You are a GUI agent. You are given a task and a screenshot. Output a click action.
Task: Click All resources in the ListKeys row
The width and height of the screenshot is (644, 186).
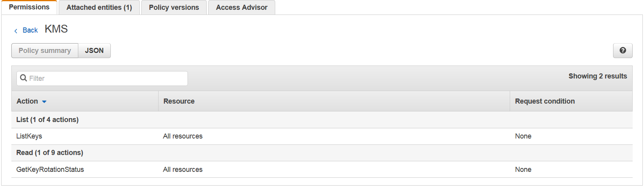point(183,136)
